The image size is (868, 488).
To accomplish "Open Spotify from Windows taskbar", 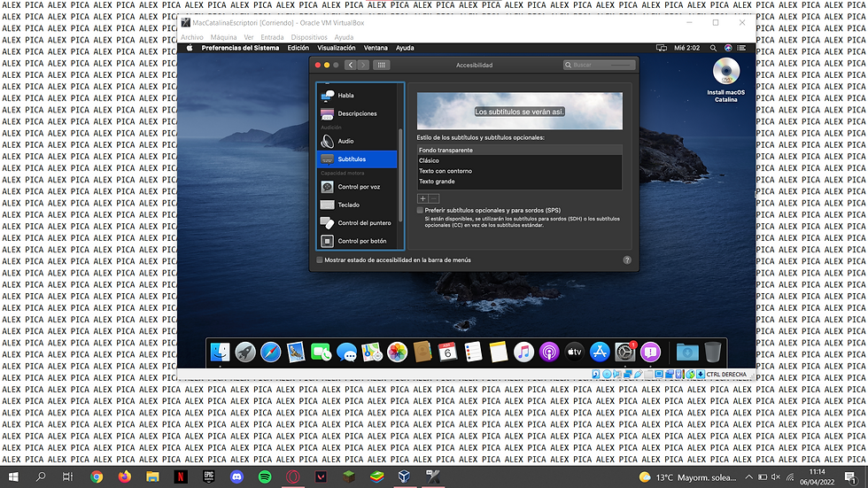I will 265,476.
